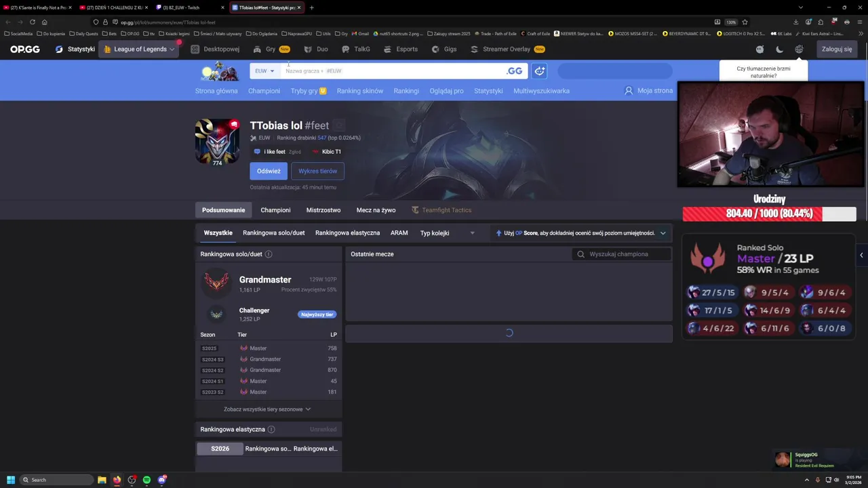Open the Wykres tierów graph
The image size is (868, 488).
click(317, 171)
